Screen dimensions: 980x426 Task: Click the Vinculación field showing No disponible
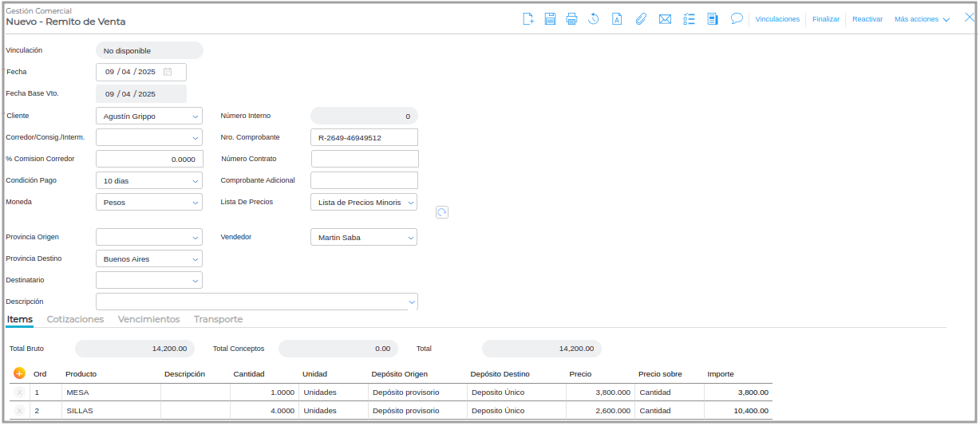[149, 51]
